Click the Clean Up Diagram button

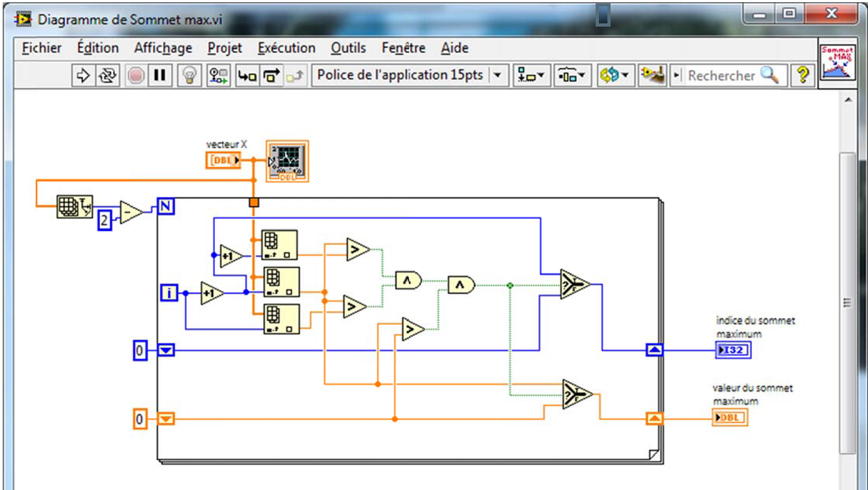click(x=653, y=75)
